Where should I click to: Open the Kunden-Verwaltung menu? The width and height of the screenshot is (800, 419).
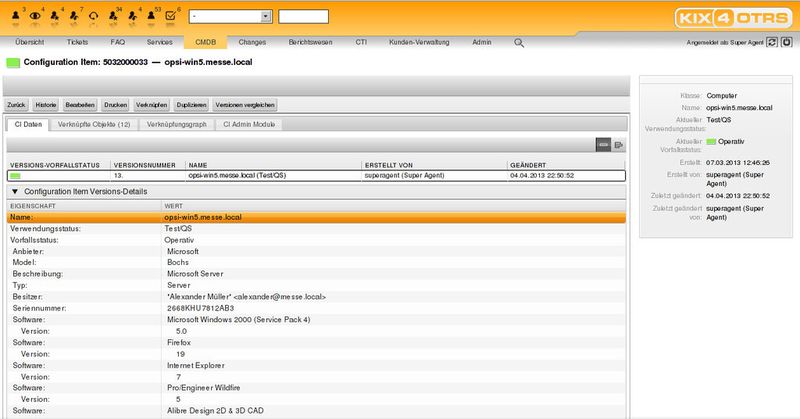pyautogui.click(x=419, y=42)
